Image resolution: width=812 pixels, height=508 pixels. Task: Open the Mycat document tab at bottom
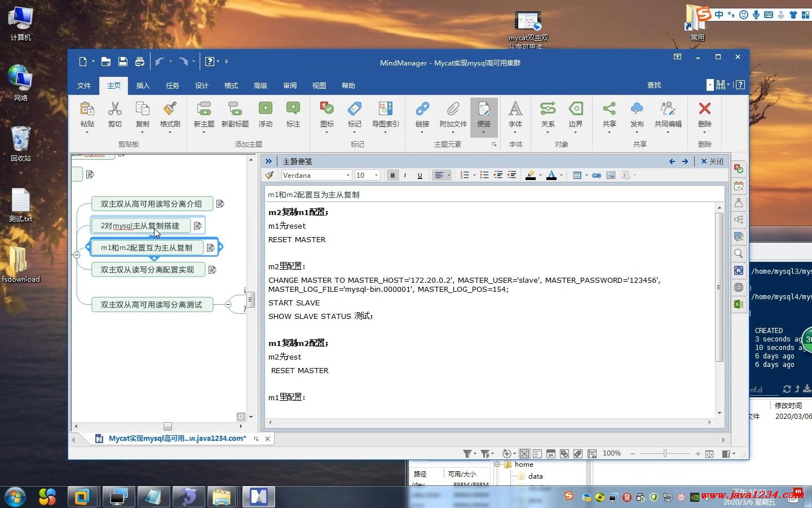click(x=177, y=439)
